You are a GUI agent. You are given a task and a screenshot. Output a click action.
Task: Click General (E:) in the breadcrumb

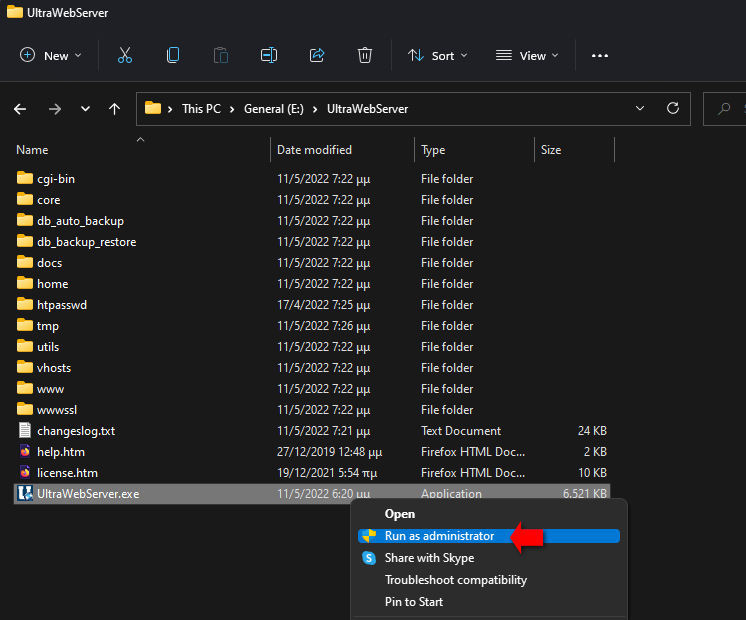point(274,109)
